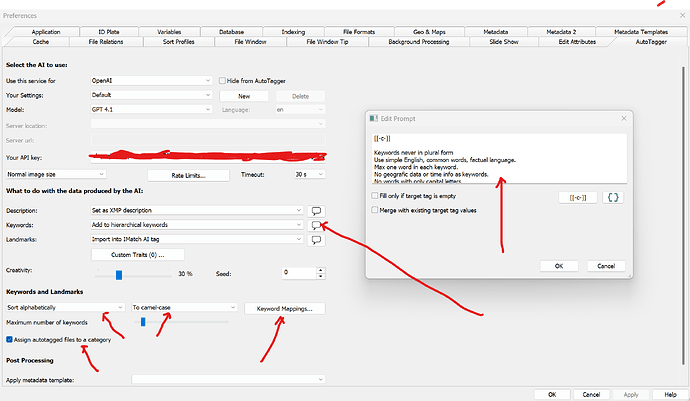The height and width of the screenshot is (401, 690).
Task: Click the Edit Prompt dialog title icon
Action: point(374,118)
